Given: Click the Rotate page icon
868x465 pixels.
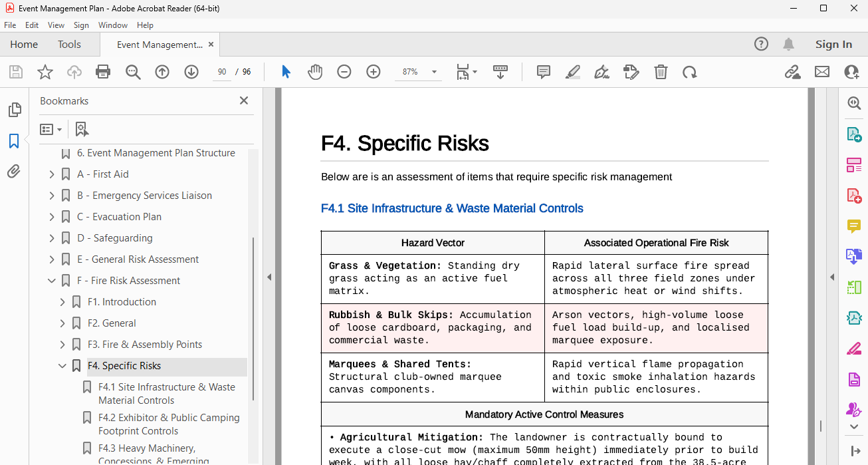Looking at the screenshot, I should pos(690,72).
